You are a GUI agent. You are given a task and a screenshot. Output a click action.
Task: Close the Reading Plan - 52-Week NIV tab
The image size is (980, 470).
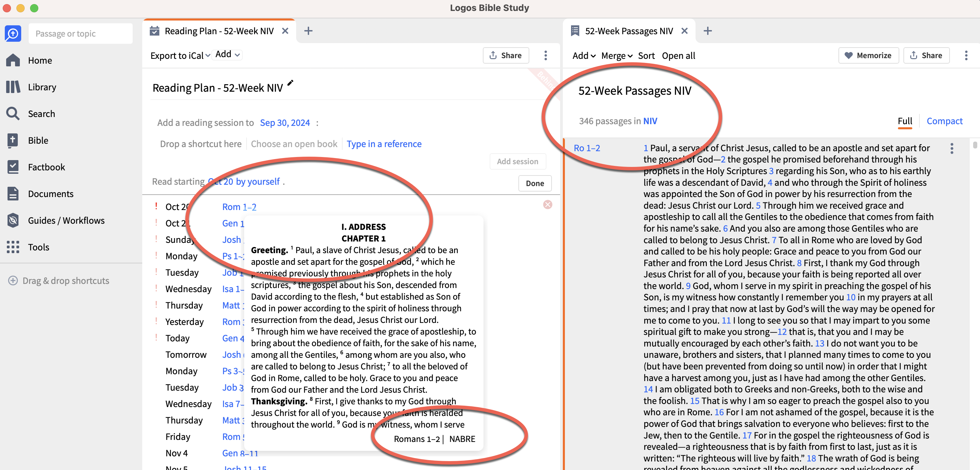(285, 31)
